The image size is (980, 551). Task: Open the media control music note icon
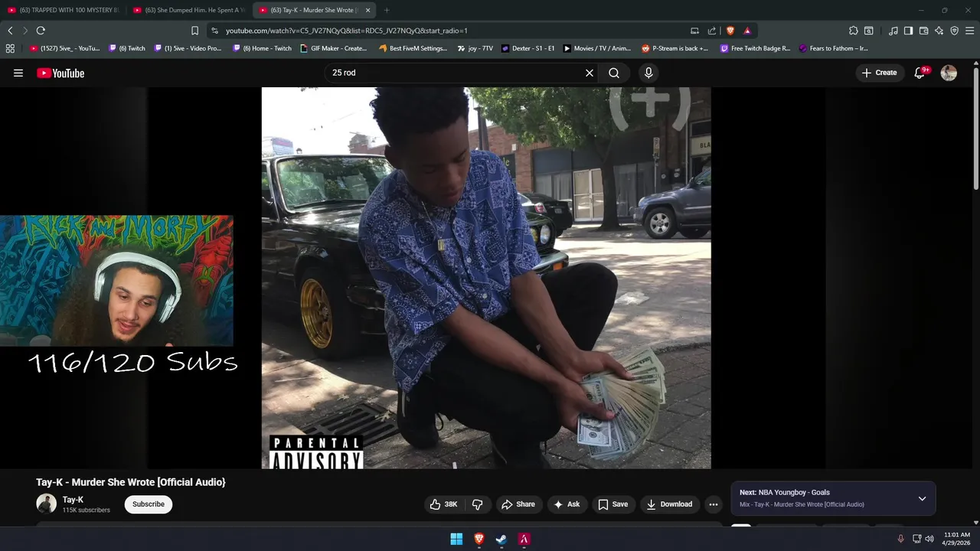pyautogui.click(x=893, y=31)
